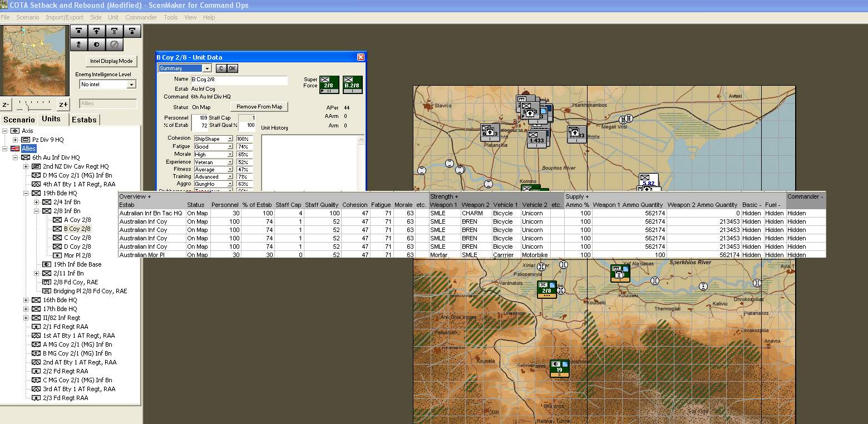868x424 pixels.
Task: Expand the 16th Bde HQ tree node
Action: (x=26, y=300)
